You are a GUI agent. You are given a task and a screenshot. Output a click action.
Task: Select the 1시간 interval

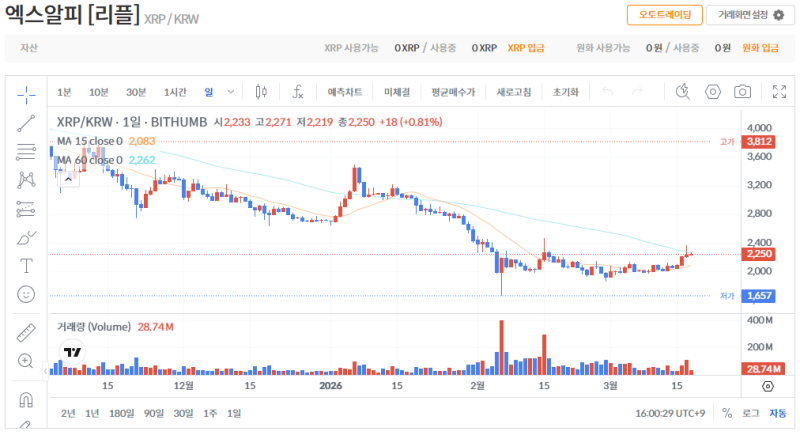[174, 92]
